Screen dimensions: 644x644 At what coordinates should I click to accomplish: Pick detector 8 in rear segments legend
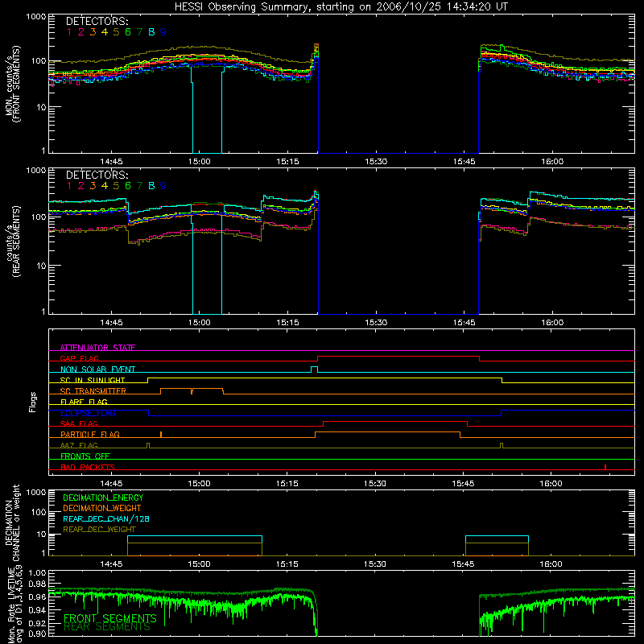point(151,186)
